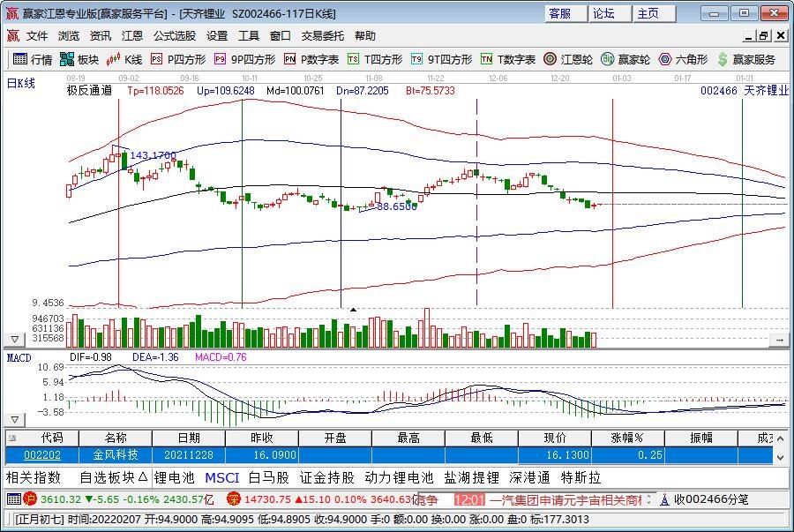Click the Shanghai index 沪 badge
This screenshot has height=532, width=794.
point(30,499)
